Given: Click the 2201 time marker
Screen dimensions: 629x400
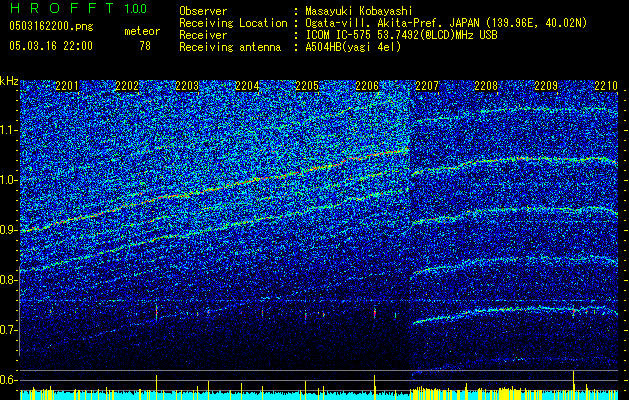Looking at the screenshot, I should point(67,86).
